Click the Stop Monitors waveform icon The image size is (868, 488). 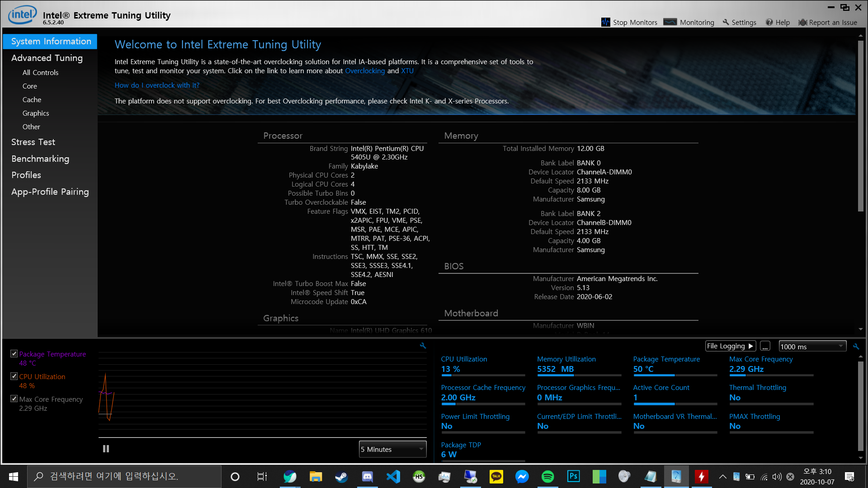click(606, 22)
